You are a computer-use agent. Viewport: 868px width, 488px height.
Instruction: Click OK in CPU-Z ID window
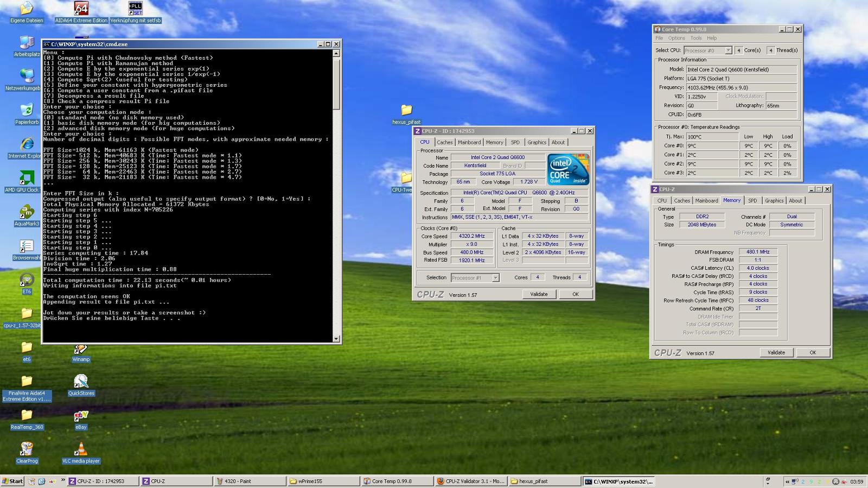[x=576, y=294]
